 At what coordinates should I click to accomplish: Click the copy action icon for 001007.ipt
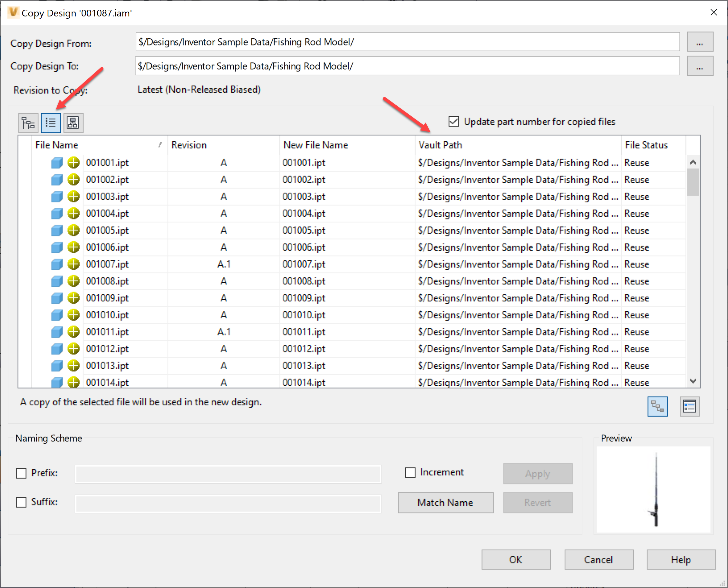(73, 264)
